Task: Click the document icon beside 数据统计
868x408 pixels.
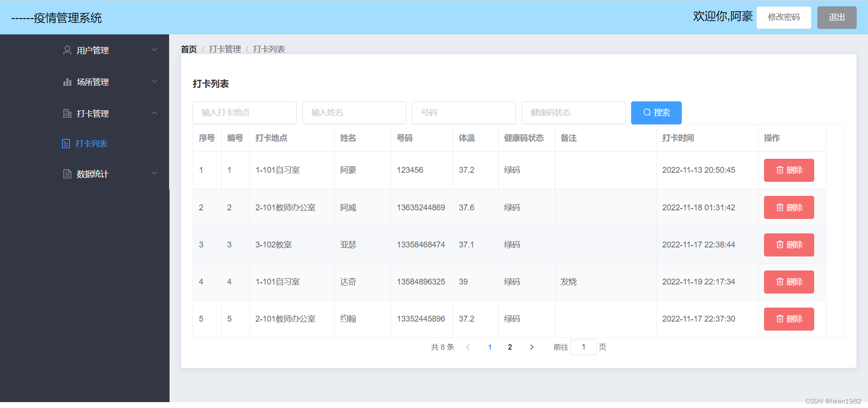Action: (67, 174)
